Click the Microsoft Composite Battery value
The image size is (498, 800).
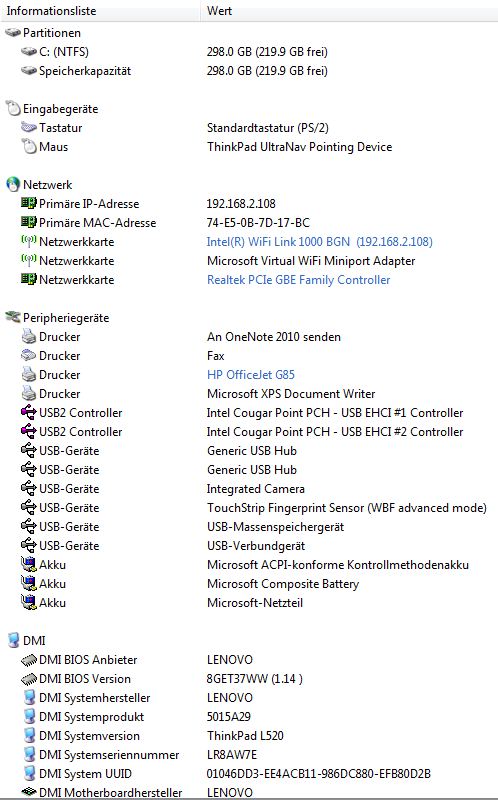(x=283, y=584)
